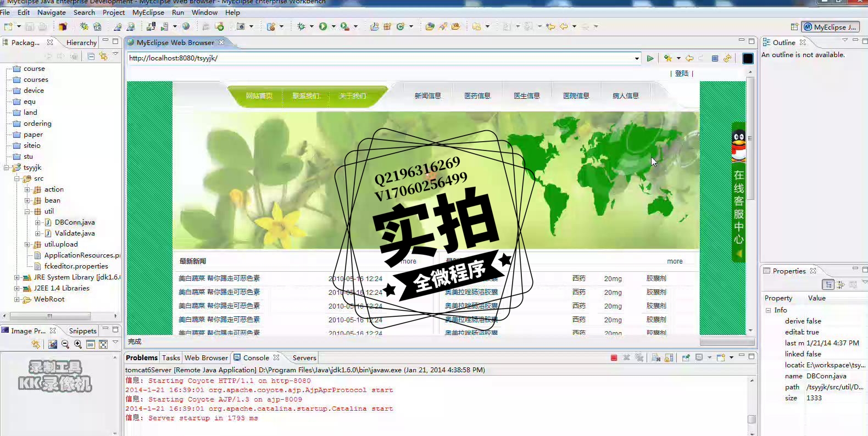The width and height of the screenshot is (868, 436).
Task: Click the red Terminate icon in the Console
Action: 614,357
